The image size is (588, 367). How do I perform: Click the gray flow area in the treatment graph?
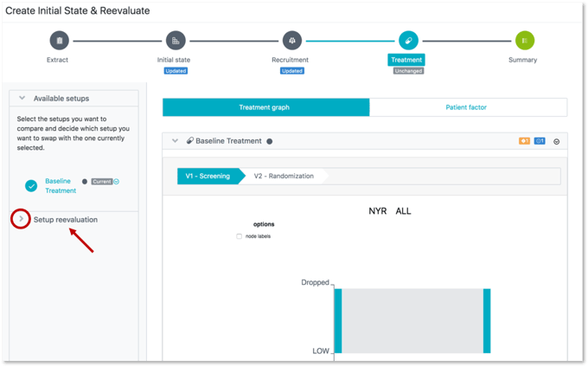pos(412,320)
